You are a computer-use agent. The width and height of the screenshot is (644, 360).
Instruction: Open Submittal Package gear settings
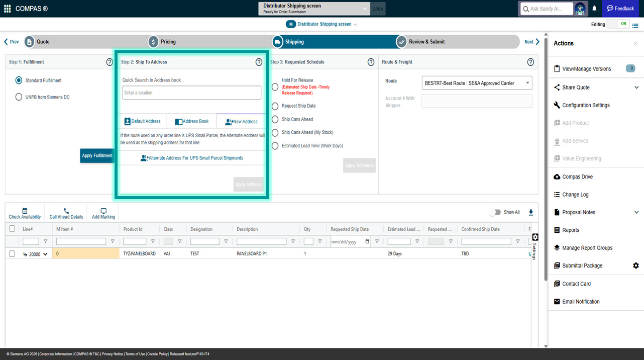[635, 265]
